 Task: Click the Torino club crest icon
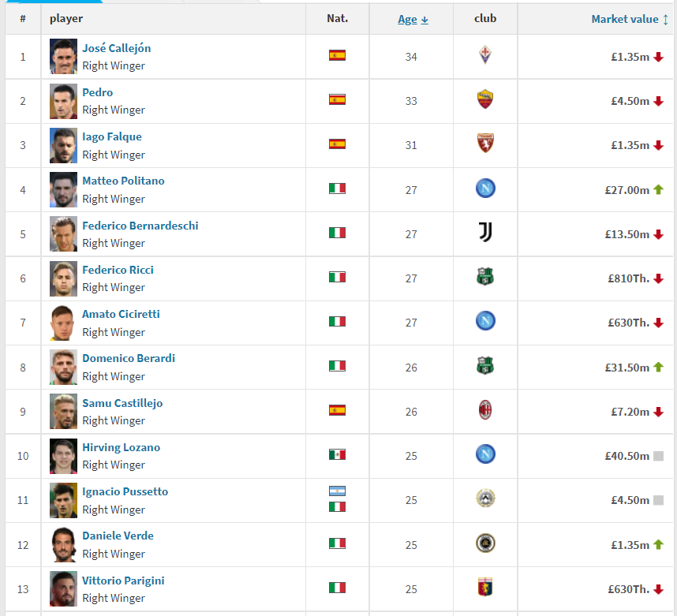pyautogui.click(x=485, y=144)
